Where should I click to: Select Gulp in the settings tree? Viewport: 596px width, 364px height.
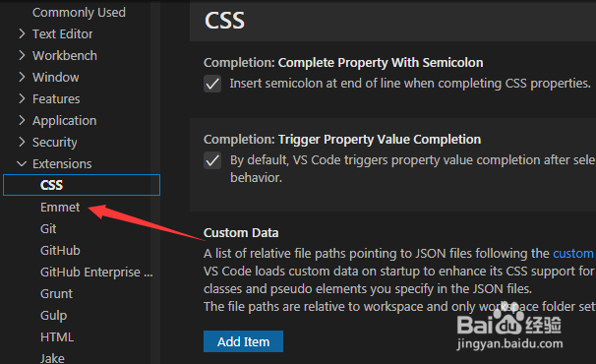click(53, 316)
